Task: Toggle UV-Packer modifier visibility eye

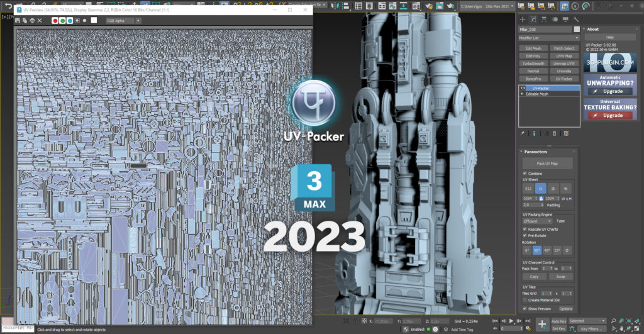Action: coord(523,88)
